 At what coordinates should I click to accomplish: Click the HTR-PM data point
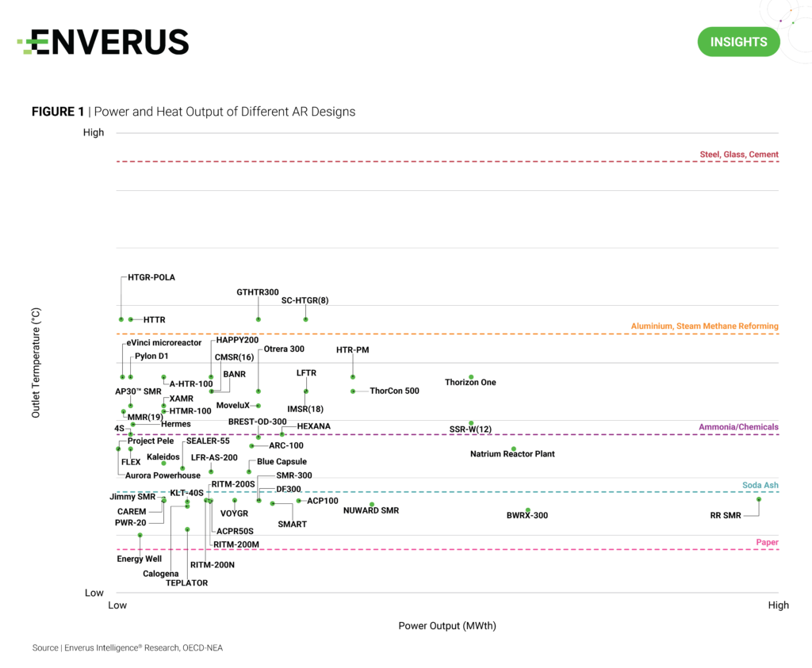[x=353, y=377]
